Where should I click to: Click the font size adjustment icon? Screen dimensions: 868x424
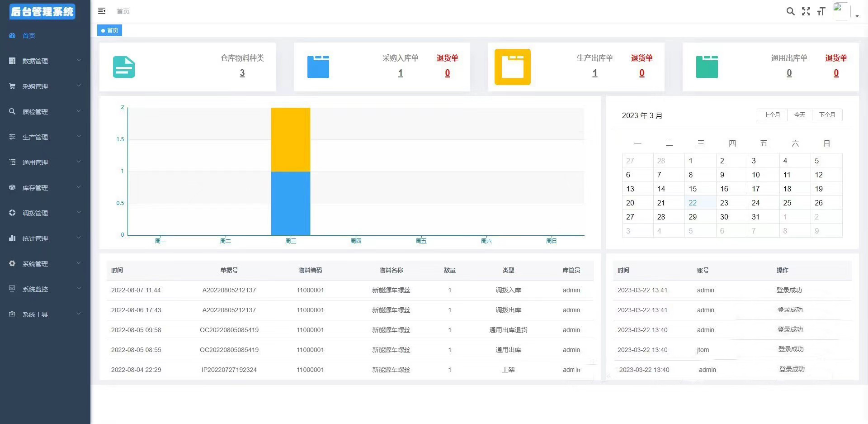[x=821, y=11]
